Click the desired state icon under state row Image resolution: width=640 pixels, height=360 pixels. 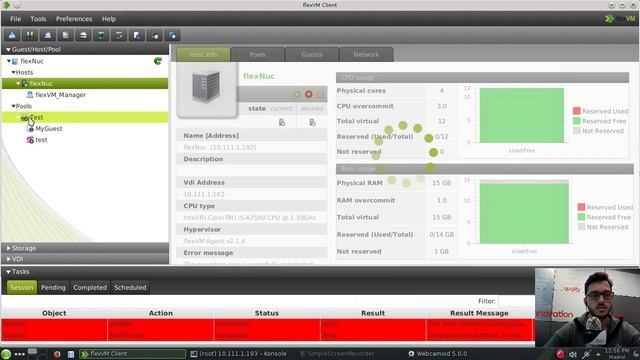pos(312,122)
